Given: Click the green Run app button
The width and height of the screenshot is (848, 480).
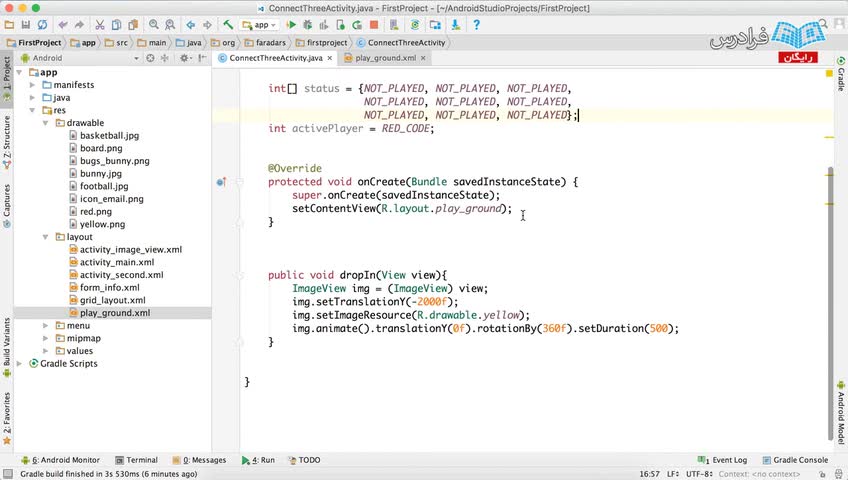Looking at the screenshot, I should pyautogui.click(x=293, y=25).
